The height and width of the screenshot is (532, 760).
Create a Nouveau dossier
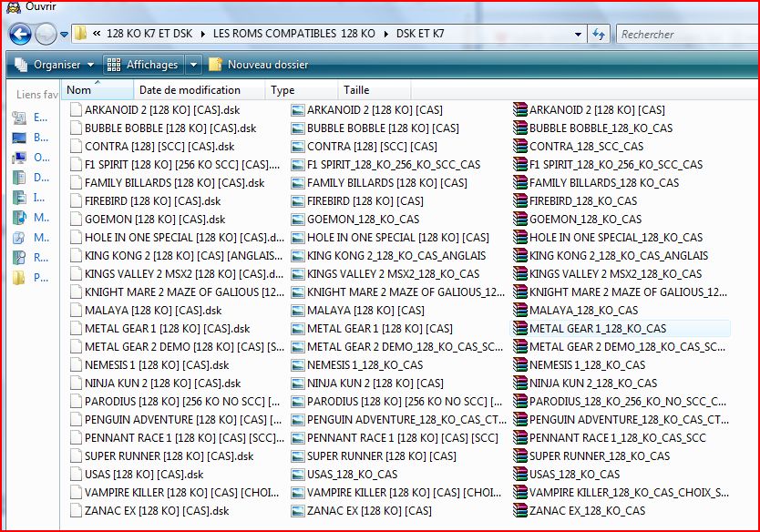(259, 65)
